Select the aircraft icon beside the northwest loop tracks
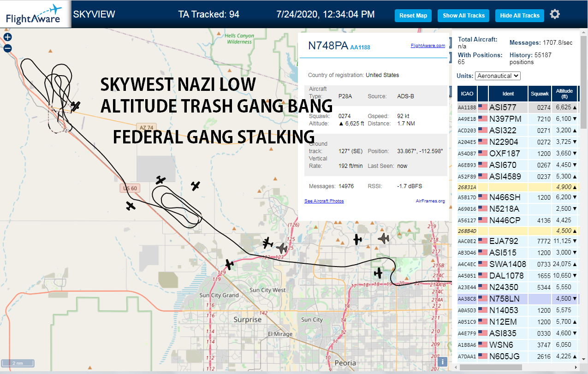The height and width of the screenshot is (374, 588). coord(76,106)
